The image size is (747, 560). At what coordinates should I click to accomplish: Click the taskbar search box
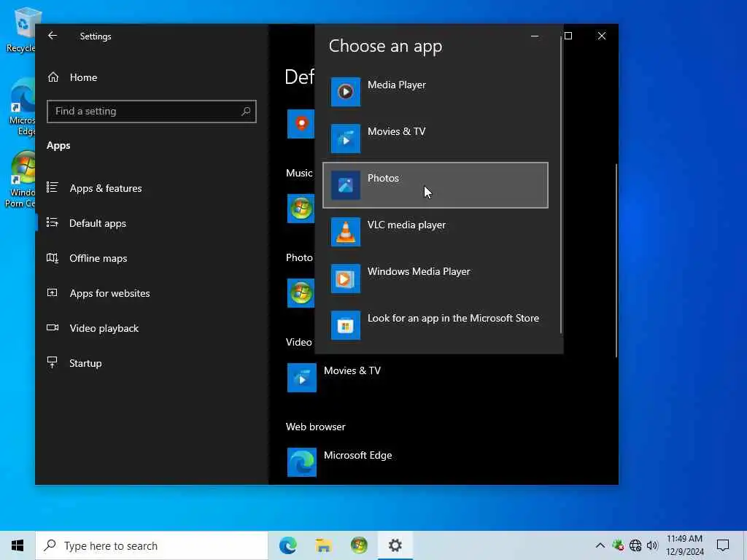pos(152,545)
